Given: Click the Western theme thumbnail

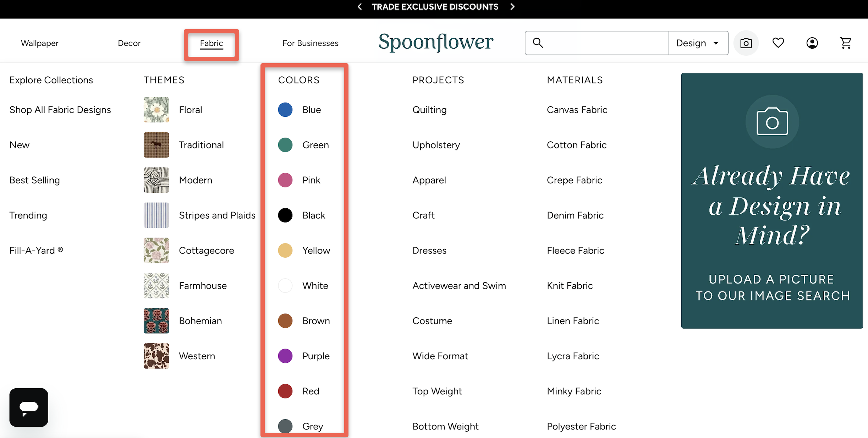Looking at the screenshot, I should 156,356.
